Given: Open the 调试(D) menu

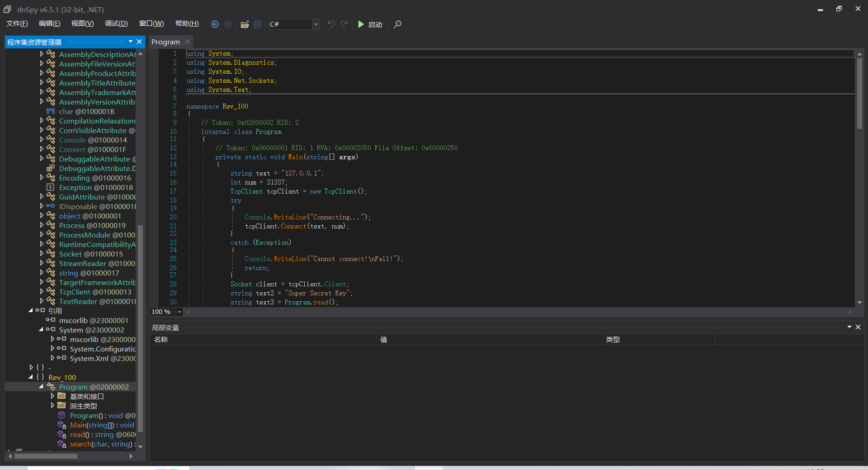Looking at the screenshot, I should [116, 24].
